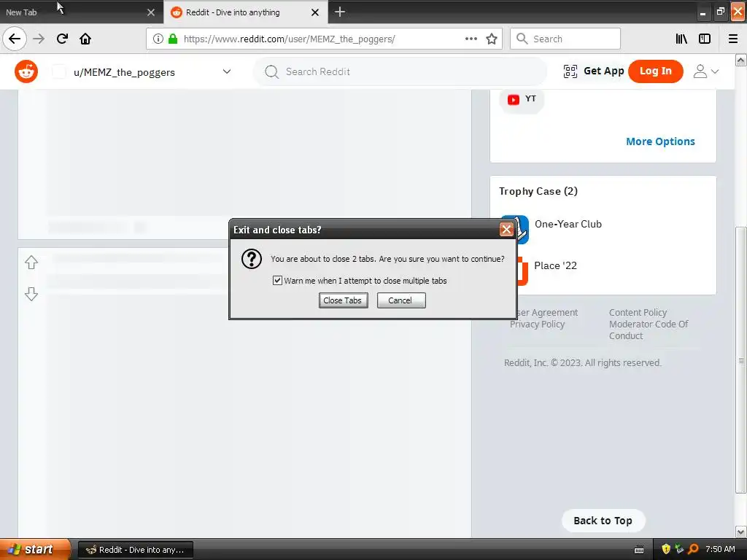Open the Library bookshelf icon
747x560 pixels.
coord(681,39)
